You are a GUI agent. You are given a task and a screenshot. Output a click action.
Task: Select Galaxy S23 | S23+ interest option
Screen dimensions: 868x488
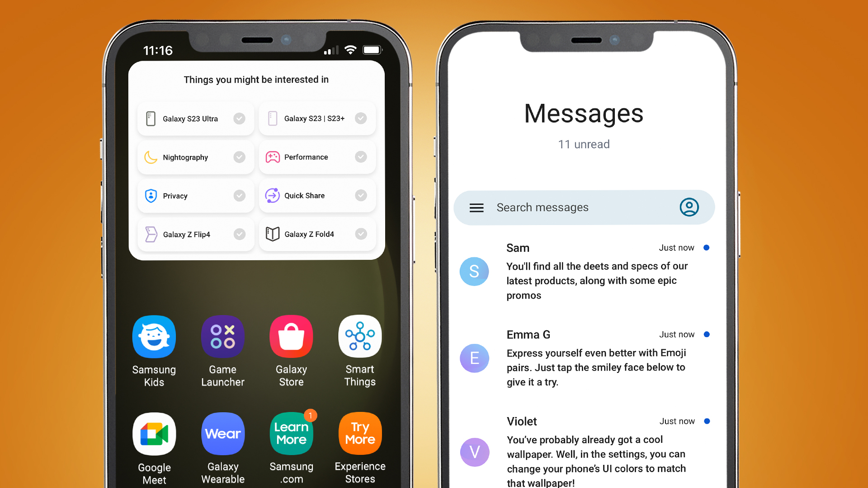pos(316,118)
